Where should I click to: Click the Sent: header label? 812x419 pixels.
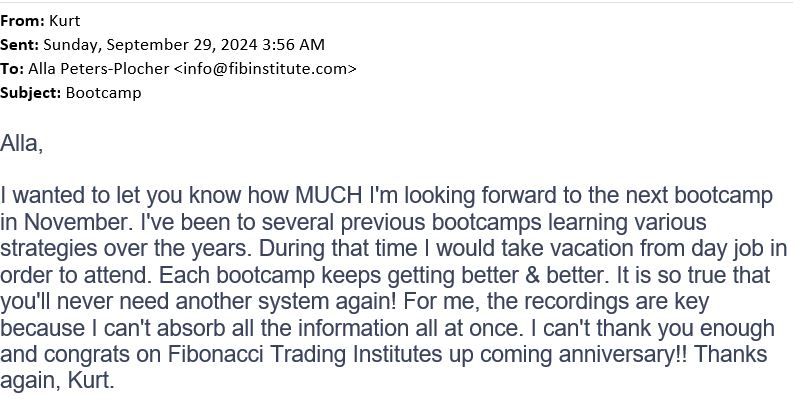[x=19, y=45]
